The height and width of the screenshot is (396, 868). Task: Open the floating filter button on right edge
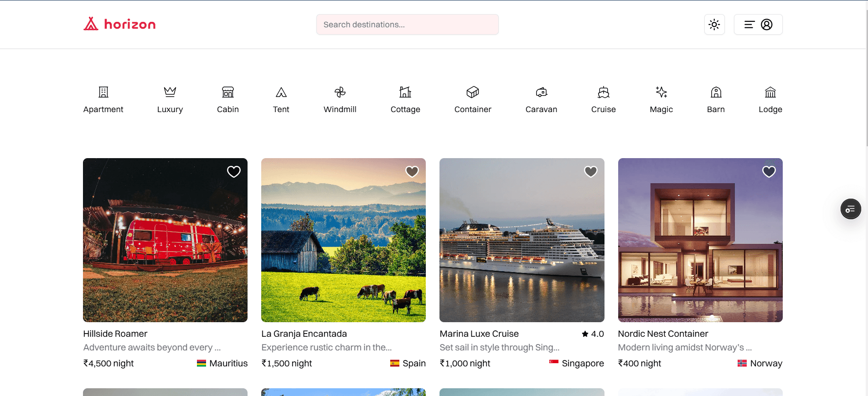point(850,209)
